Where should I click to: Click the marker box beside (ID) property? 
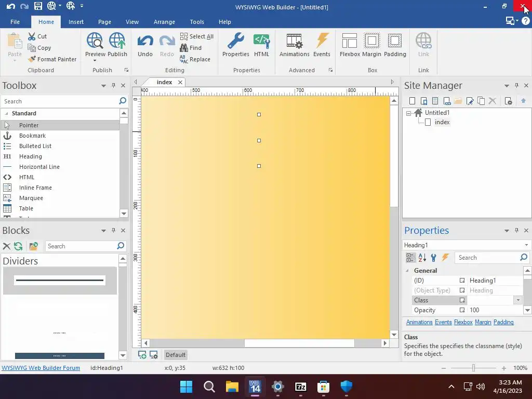pyautogui.click(x=462, y=280)
